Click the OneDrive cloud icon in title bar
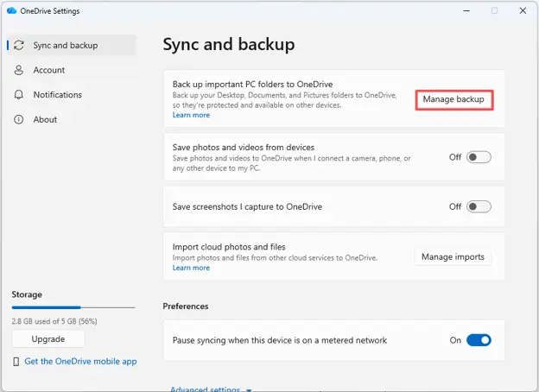 click(x=12, y=10)
